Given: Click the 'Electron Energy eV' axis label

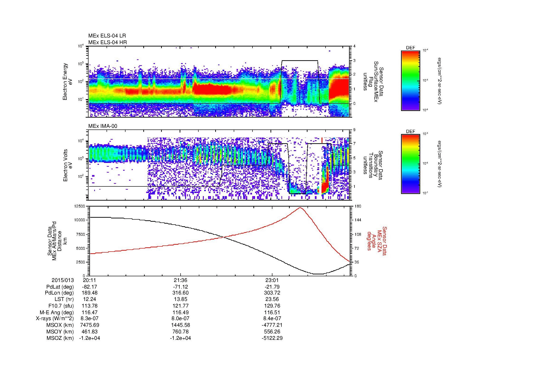Looking at the screenshot, I should click(x=68, y=82).
